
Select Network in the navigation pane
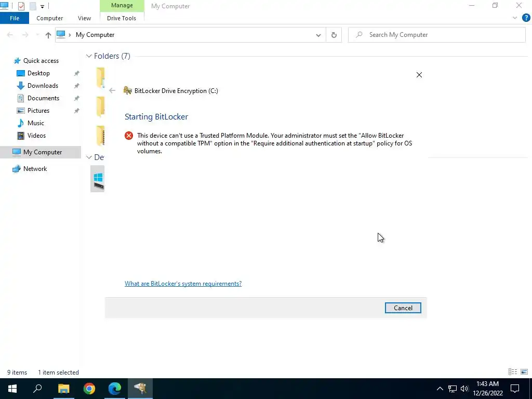point(35,169)
